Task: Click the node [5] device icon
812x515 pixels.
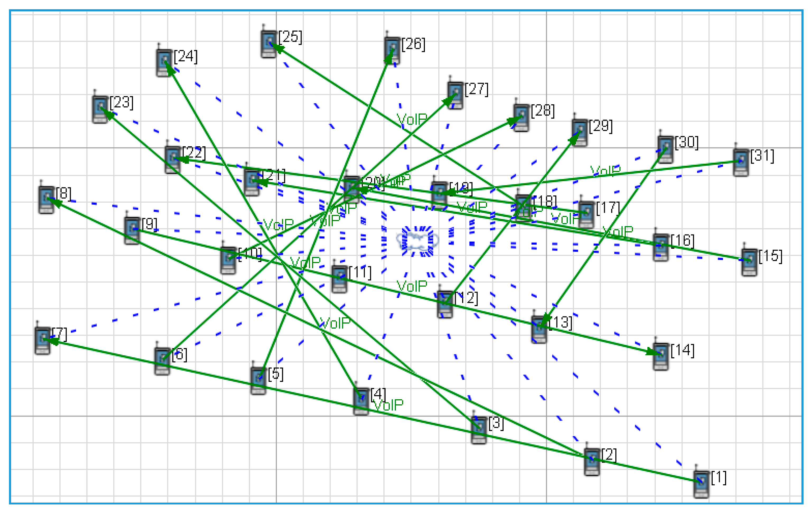Action: [x=258, y=381]
